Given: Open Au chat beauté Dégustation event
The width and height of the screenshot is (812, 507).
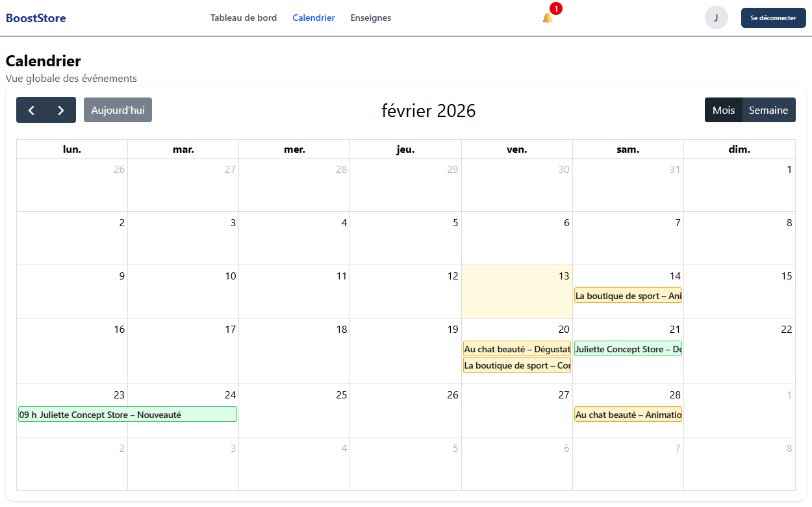Looking at the screenshot, I should click(x=516, y=349).
